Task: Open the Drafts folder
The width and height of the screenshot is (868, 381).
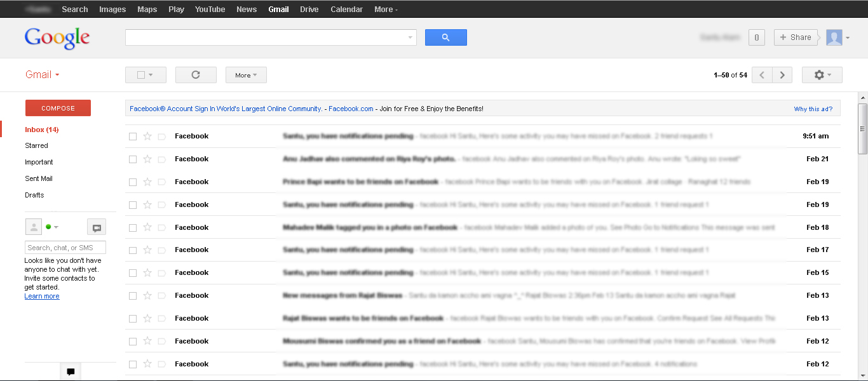Action: click(34, 195)
